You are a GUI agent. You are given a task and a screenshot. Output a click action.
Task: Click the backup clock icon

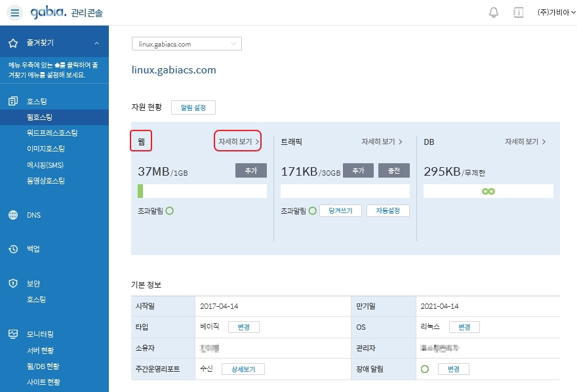[13, 249]
